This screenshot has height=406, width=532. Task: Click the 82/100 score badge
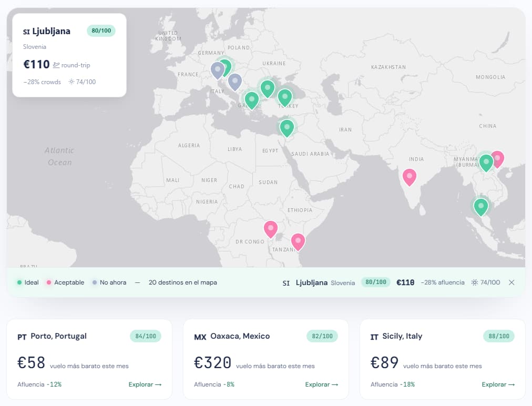pyautogui.click(x=322, y=336)
